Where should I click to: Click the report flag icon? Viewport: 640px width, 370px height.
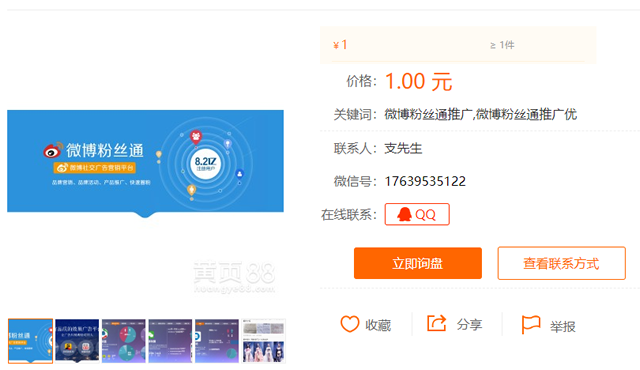coord(531,325)
